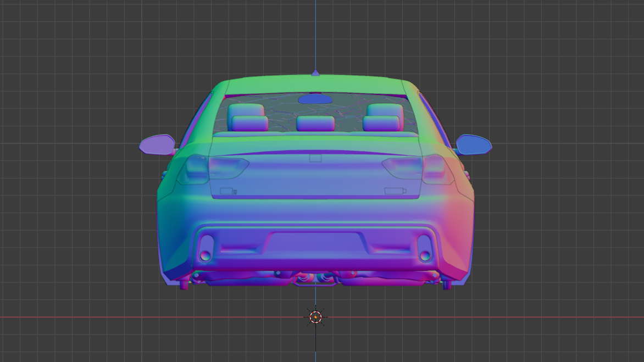Select the exhaust pipes under the bumper
This screenshot has height=362, width=644.
point(315,279)
